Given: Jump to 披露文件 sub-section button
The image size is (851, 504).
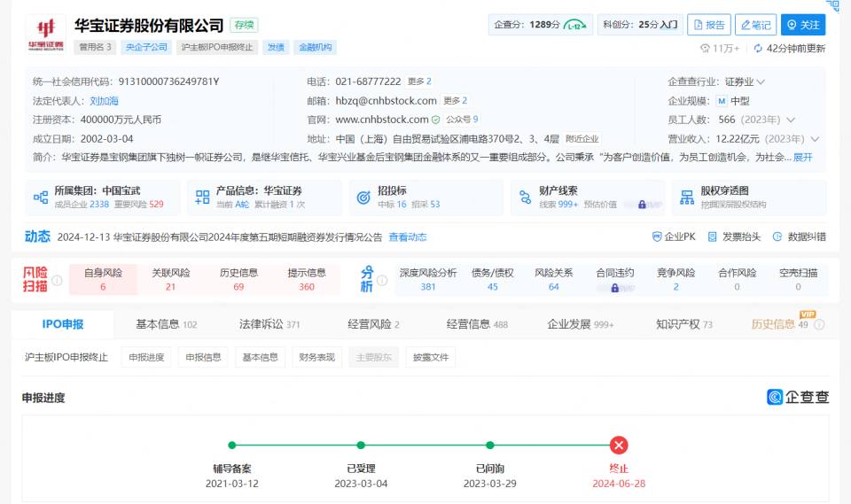Looking at the screenshot, I should click(x=431, y=357).
